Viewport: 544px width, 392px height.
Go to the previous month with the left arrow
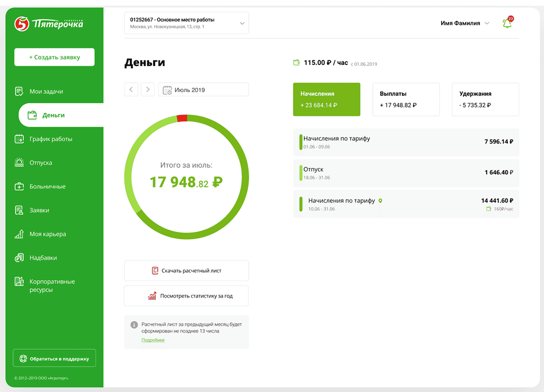pos(131,89)
